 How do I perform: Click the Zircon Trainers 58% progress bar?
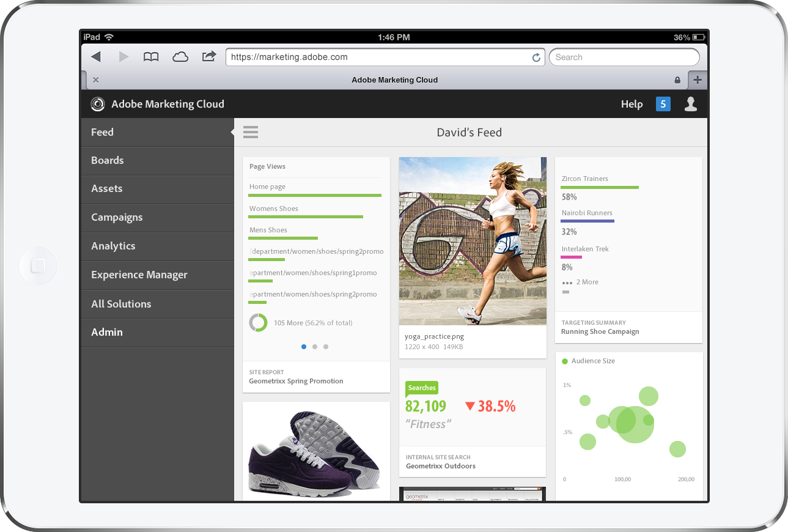click(x=599, y=188)
